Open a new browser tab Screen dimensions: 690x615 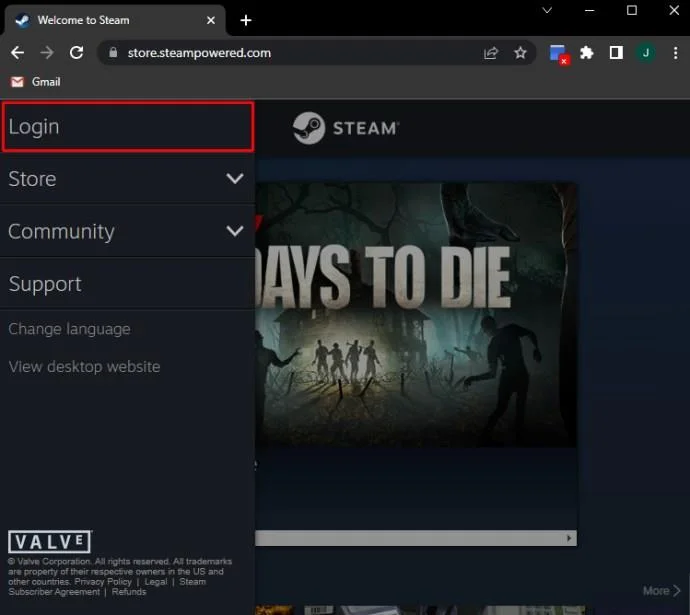(x=246, y=20)
